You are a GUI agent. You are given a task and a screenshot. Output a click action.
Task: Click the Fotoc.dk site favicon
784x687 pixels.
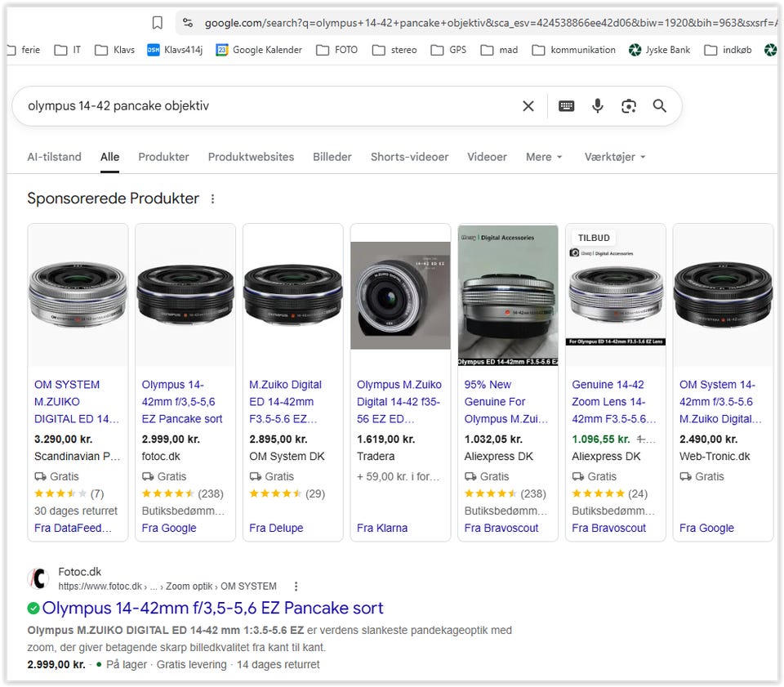tap(38, 578)
